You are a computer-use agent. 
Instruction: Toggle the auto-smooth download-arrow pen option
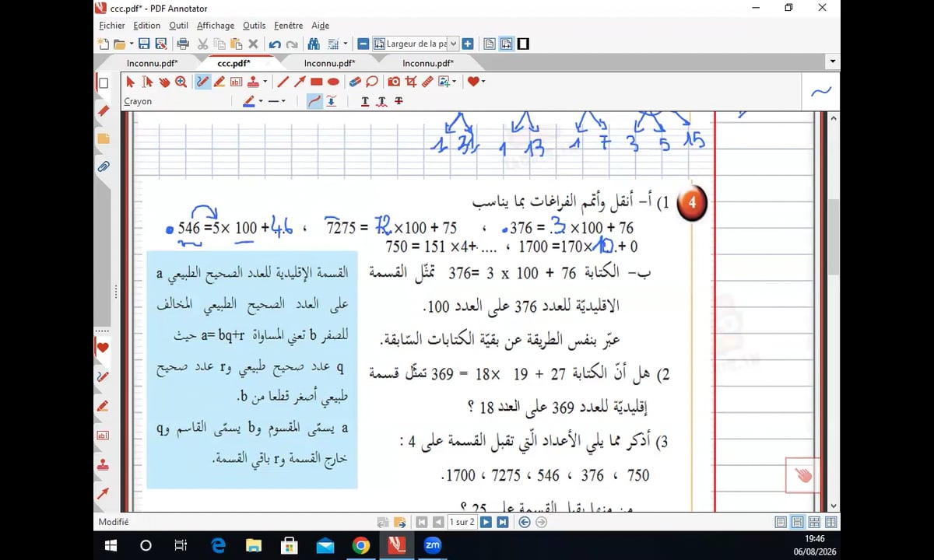pyautogui.click(x=332, y=101)
